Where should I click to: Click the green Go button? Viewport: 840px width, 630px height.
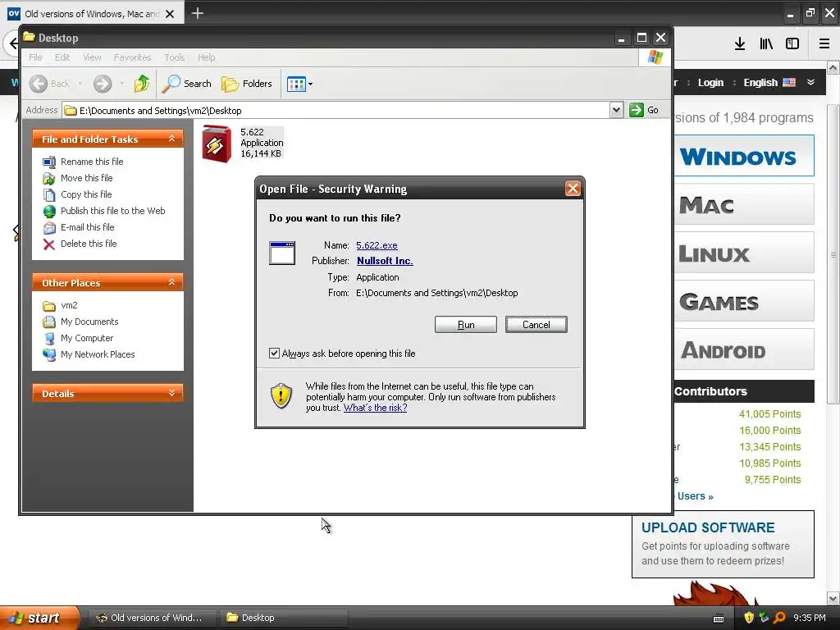pyautogui.click(x=643, y=110)
